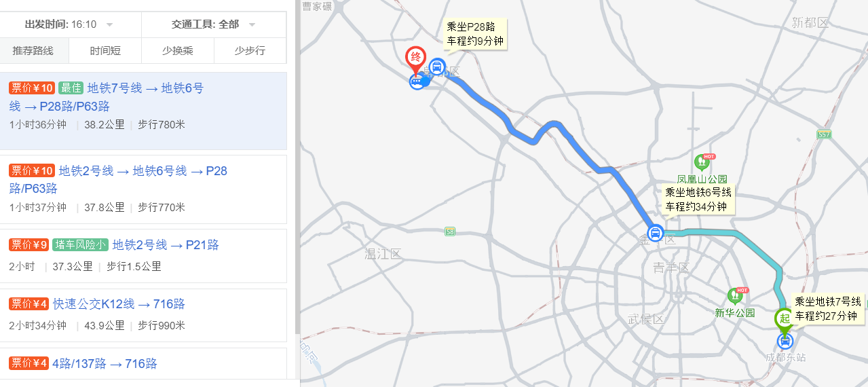Click the 乘坐地铁6号线 map tooltip
Screen dimensions: 868x387
click(698, 200)
